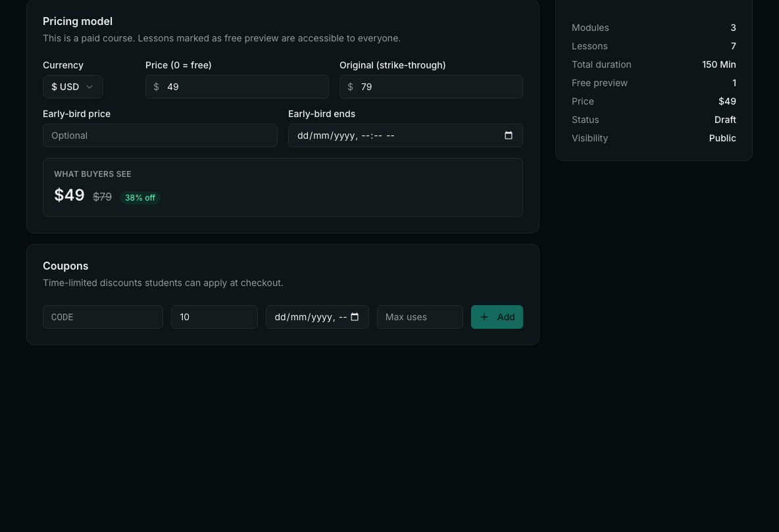Screen dimensions: 779x532
Task: Click the coupon CODE input field
Action: pyautogui.click(x=103, y=317)
